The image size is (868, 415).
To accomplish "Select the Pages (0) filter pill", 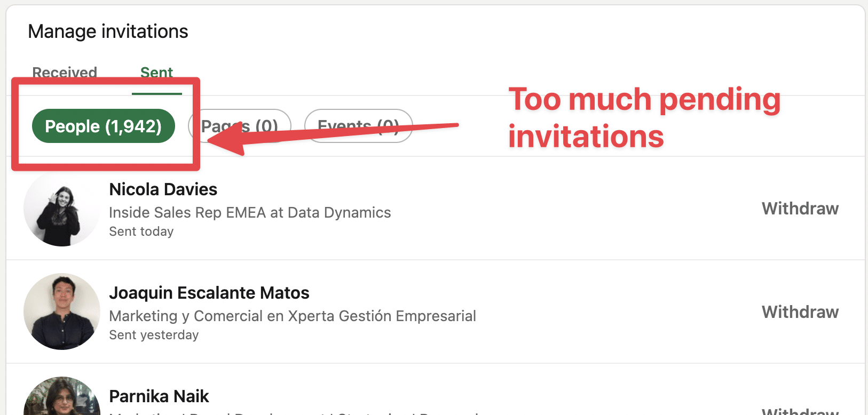I will pyautogui.click(x=239, y=125).
